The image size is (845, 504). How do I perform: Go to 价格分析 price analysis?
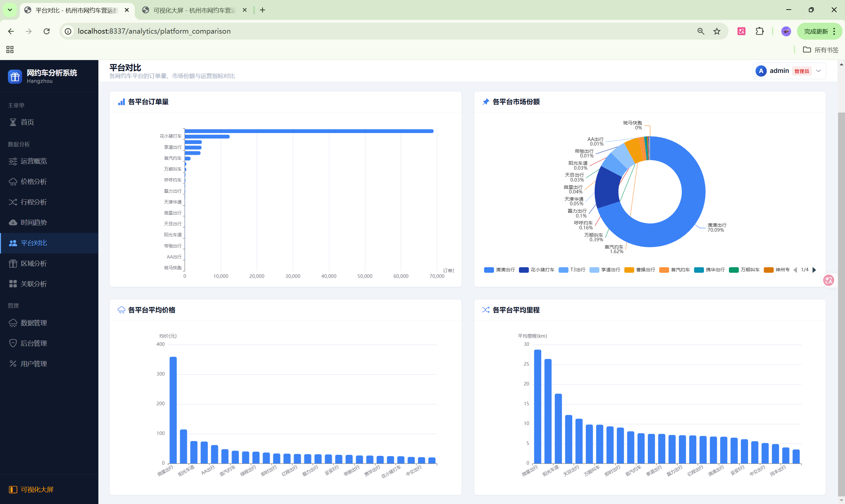pos(33,182)
